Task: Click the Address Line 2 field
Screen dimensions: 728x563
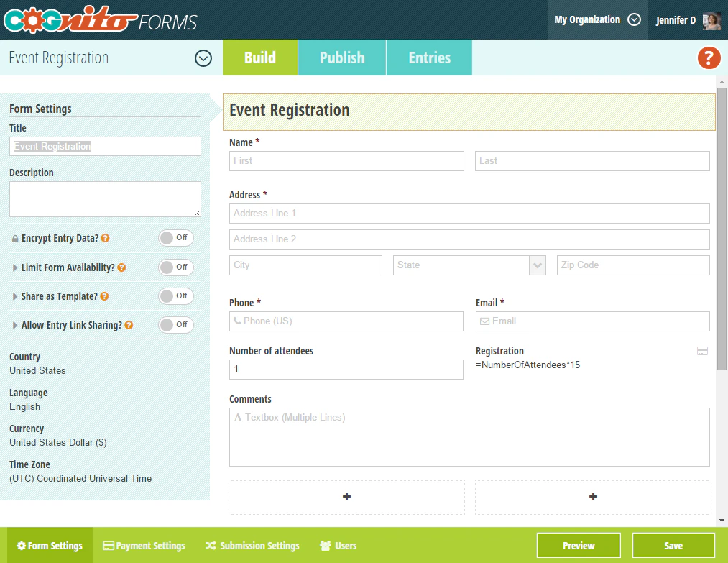Action: pyautogui.click(x=469, y=239)
